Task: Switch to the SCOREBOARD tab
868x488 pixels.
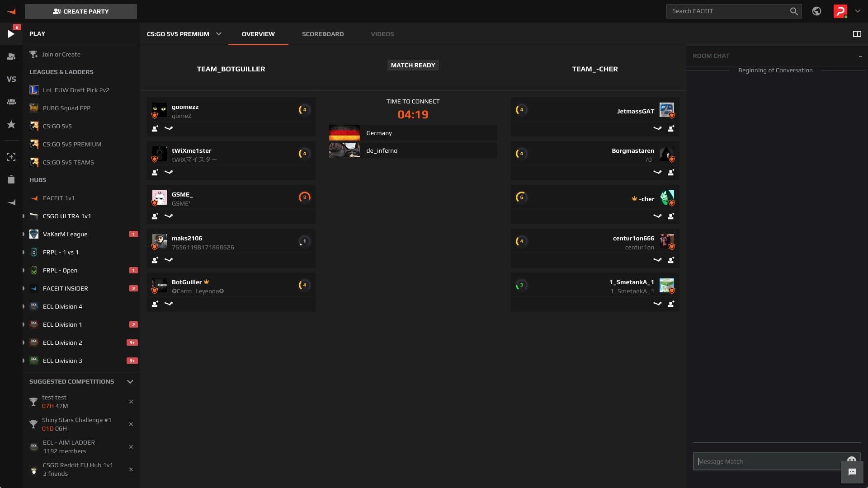Action: pos(322,33)
